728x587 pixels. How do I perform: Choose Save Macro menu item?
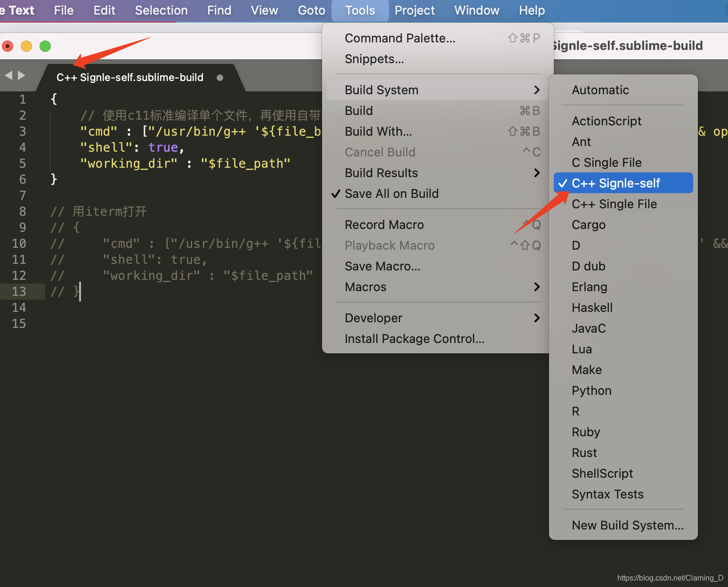point(437,266)
